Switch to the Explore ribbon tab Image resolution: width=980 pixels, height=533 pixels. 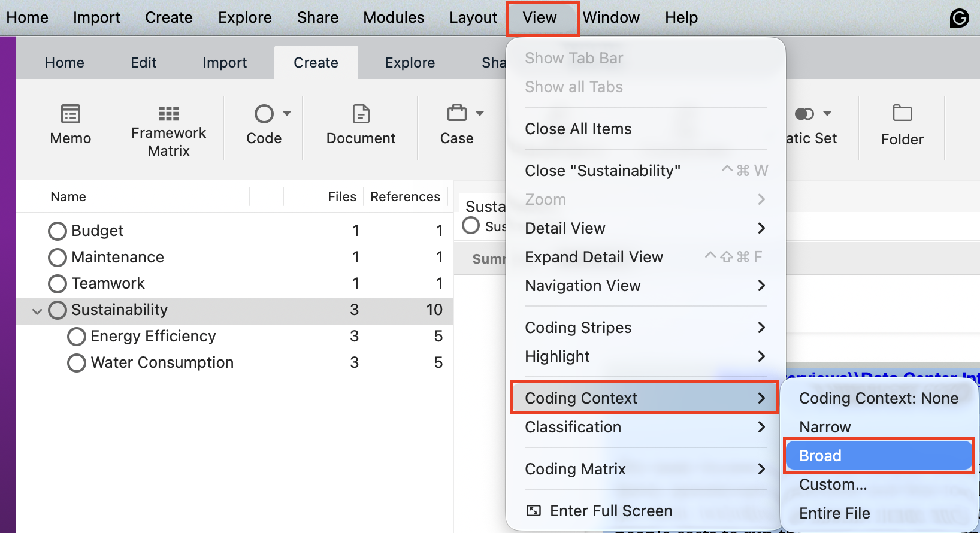tap(410, 63)
